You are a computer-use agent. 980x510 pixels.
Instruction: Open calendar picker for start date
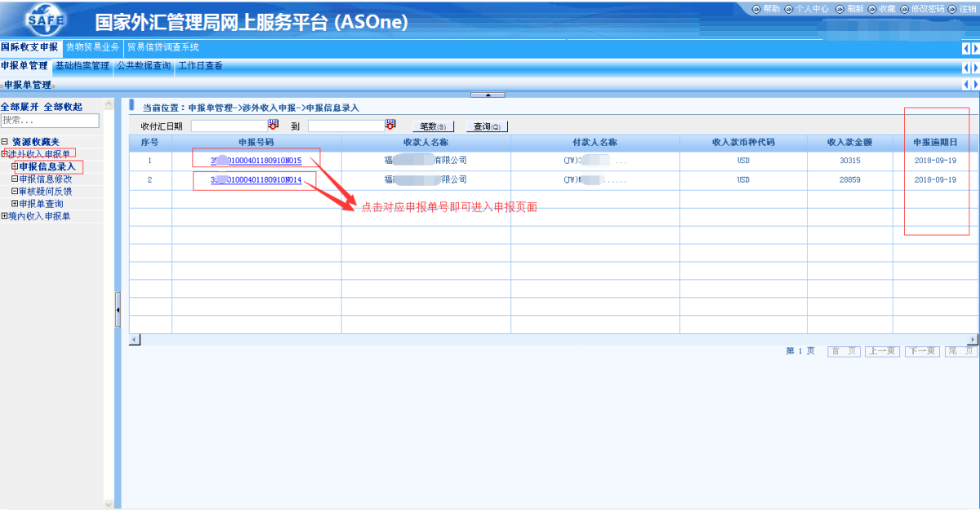274,125
